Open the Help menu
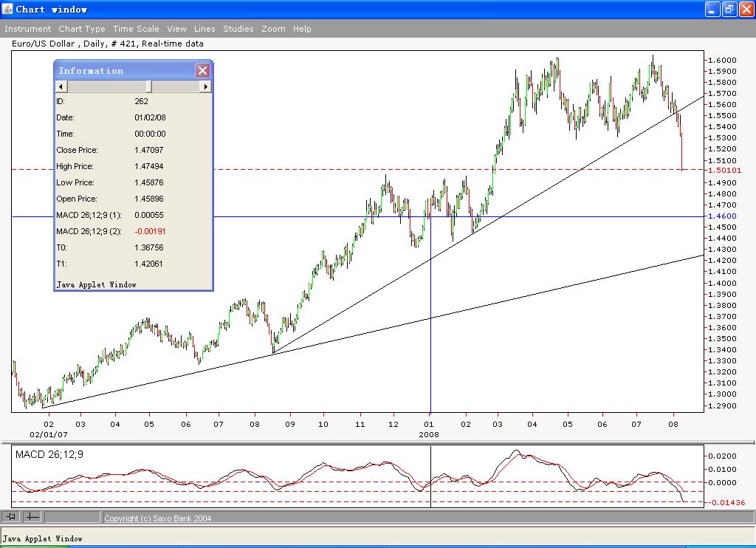756x548 pixels. (x=302, y=29)
